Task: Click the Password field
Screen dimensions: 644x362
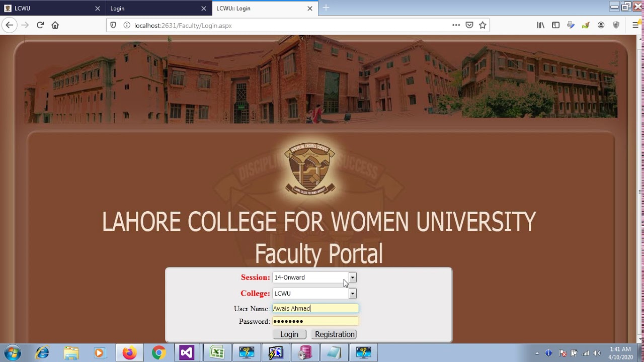Action: point(315,321)
